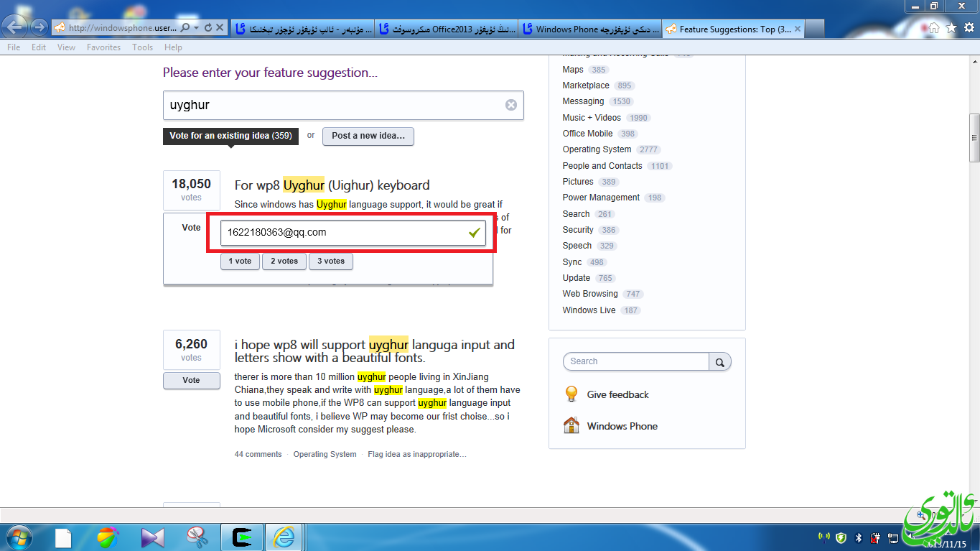Open the Operating System category link
This screenshot has height=551, width=980.
pos(597,149)
